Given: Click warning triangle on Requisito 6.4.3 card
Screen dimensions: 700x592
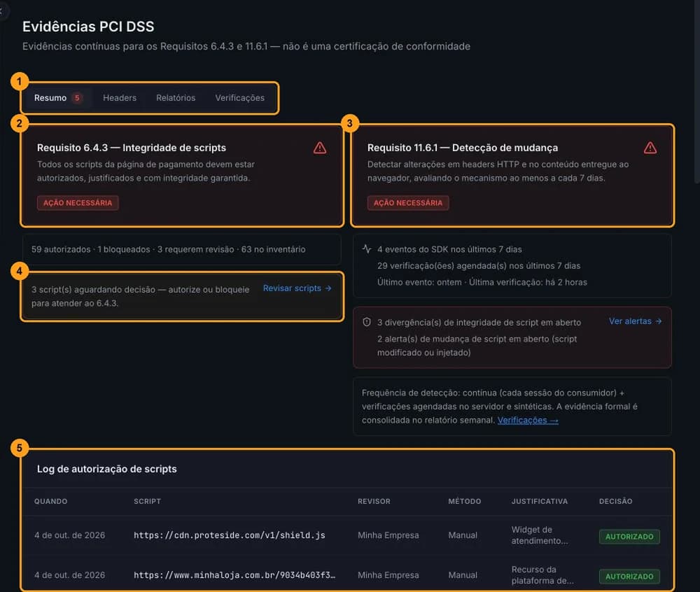Looking at the screenshot, I should point(320,148).
